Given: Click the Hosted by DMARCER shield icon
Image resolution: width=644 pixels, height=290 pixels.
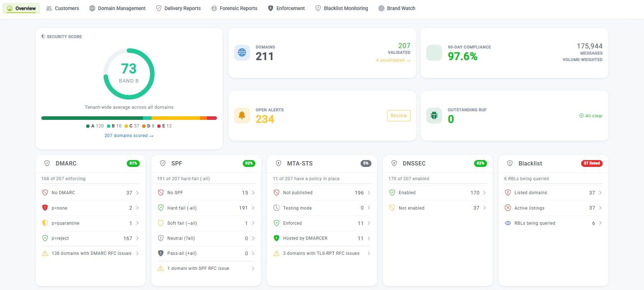Looking at the screenshot, I should tap(277, 238).
